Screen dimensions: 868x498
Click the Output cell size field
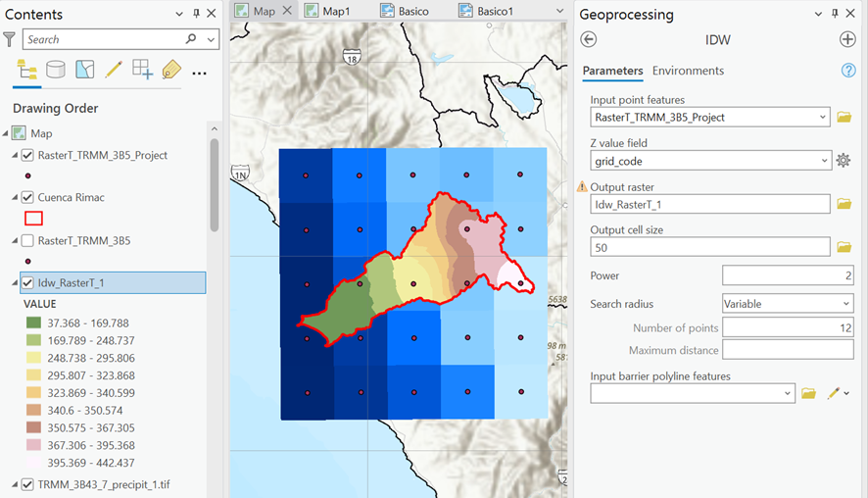click(710, 247)
